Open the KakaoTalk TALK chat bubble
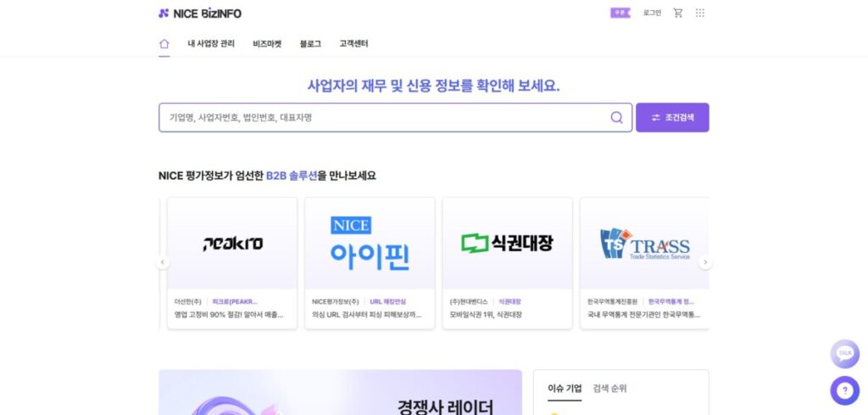The width and height of the screenshot is (868, 415). point(844,354)
